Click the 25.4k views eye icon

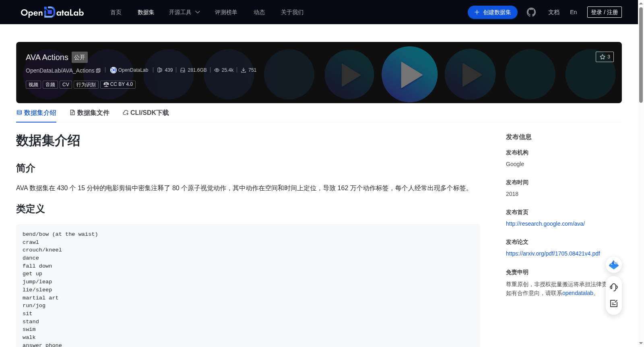coord(217,70)
